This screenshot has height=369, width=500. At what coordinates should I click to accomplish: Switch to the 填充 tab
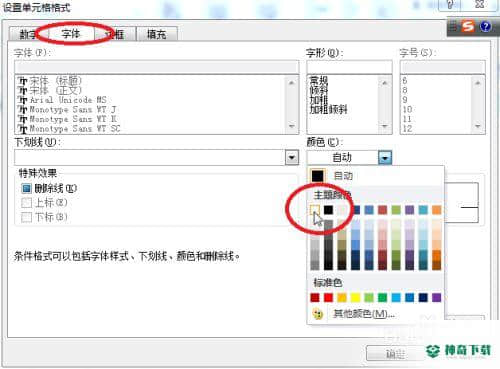(157, 34)
